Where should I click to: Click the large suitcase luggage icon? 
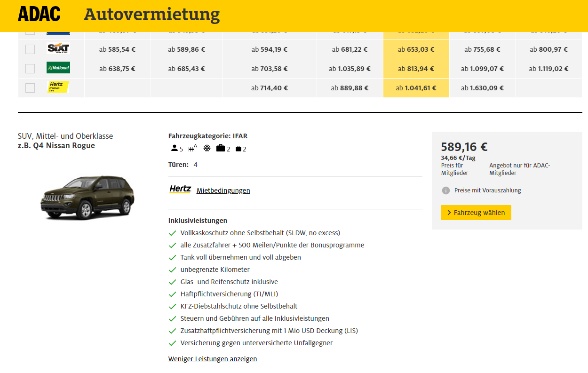(x=220, y=149)
